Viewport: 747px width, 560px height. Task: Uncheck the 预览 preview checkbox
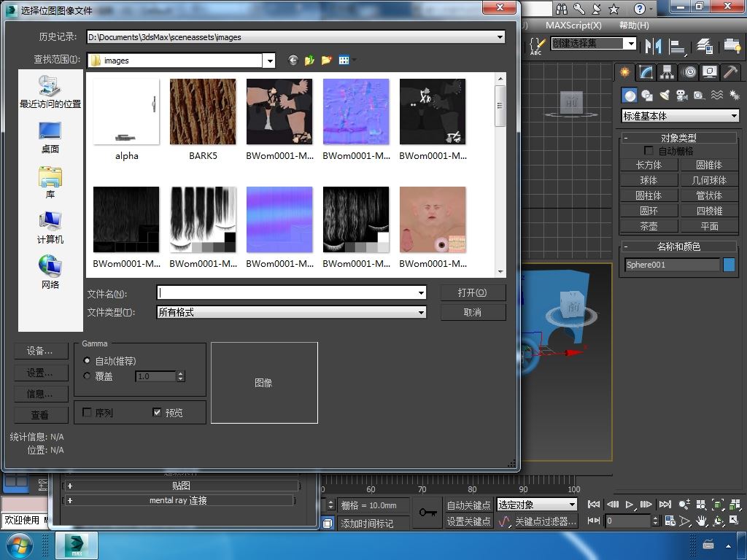tap(157, 412)
